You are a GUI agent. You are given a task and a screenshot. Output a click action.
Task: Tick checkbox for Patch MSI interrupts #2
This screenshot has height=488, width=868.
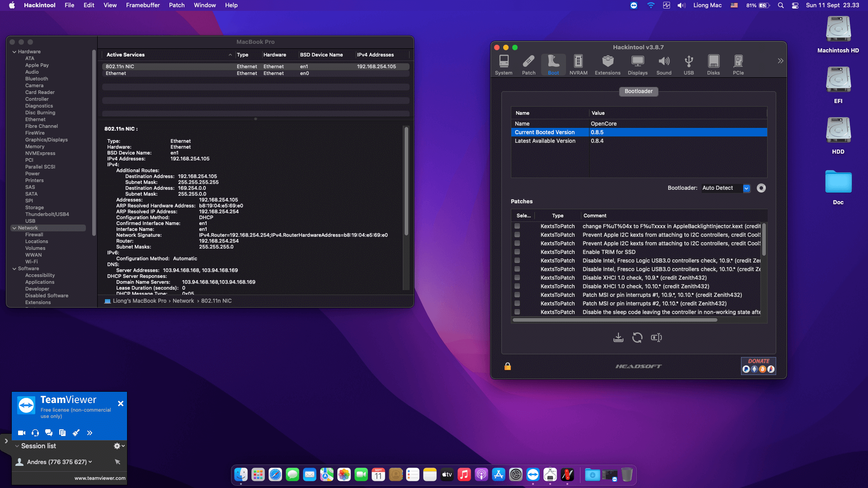tap(517, 304)
